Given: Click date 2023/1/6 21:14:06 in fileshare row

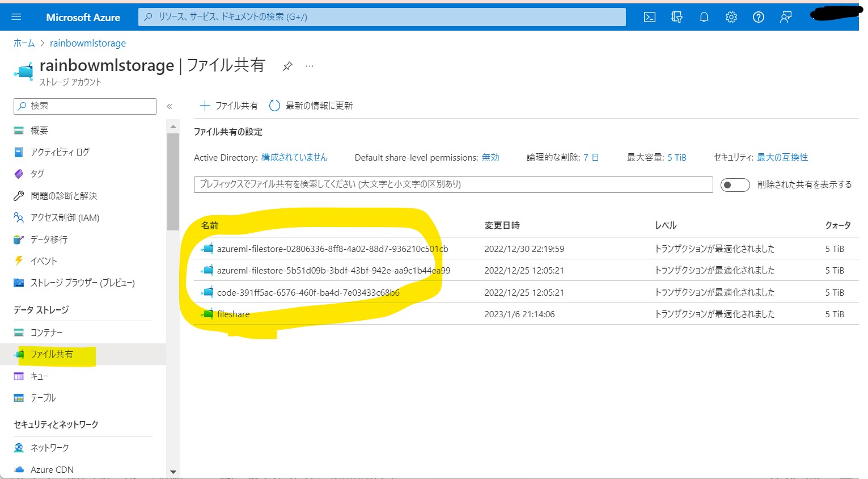Looking at the screenshot, I should pyautogui.click(x=519, y=314).
